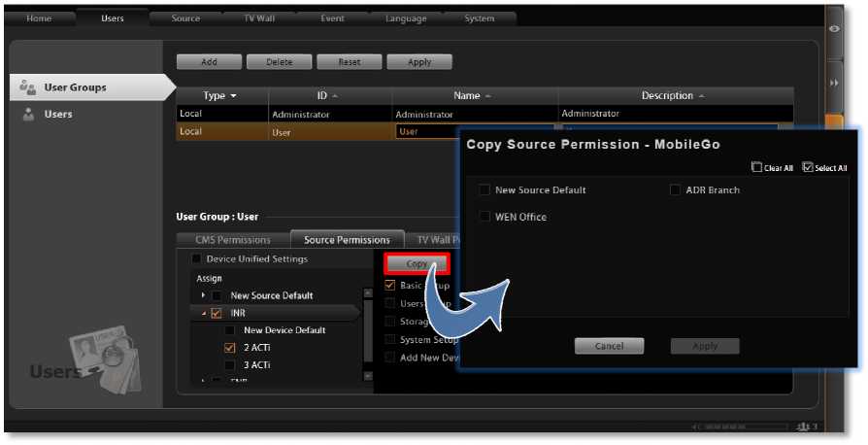The height and width of the screenshot is (445, 868).
Task: Check the WEN Office source checkbox
Action: (484, 217)
